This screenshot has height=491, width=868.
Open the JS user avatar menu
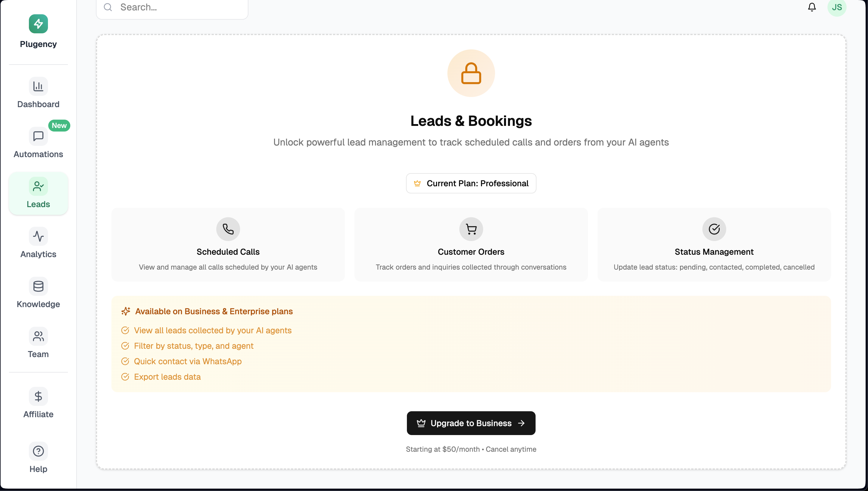click(837, 7)
